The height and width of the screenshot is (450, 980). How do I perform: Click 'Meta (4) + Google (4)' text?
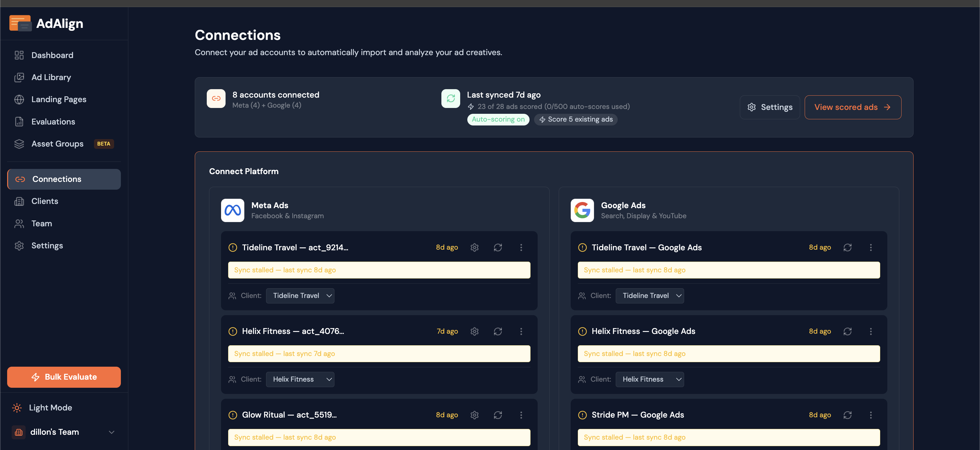[x=267, y=105]
